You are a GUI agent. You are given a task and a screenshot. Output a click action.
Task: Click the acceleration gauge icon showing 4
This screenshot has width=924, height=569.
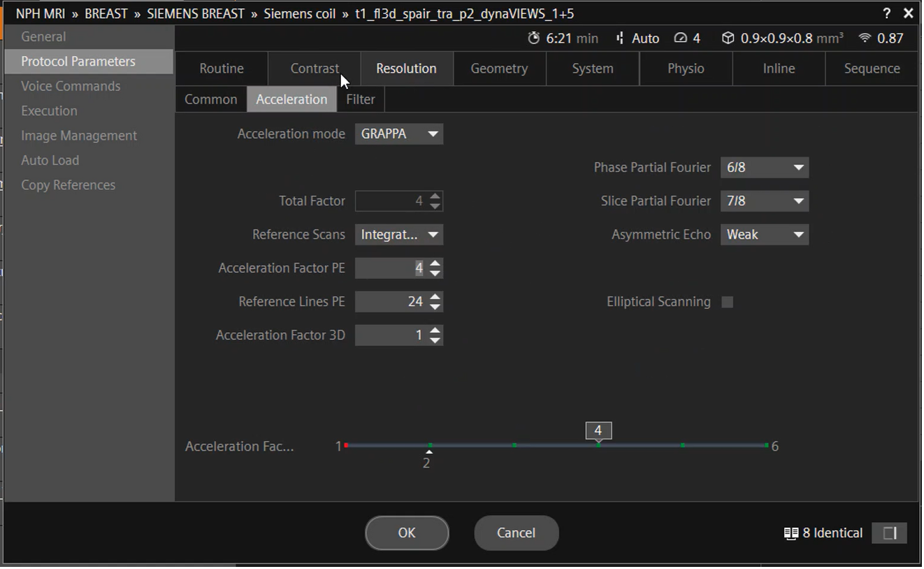681,38
